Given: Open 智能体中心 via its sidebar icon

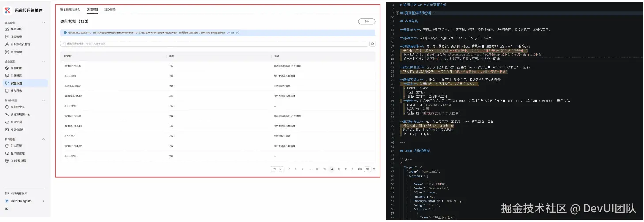Looking at the screenshot, I should click(7, 107).
